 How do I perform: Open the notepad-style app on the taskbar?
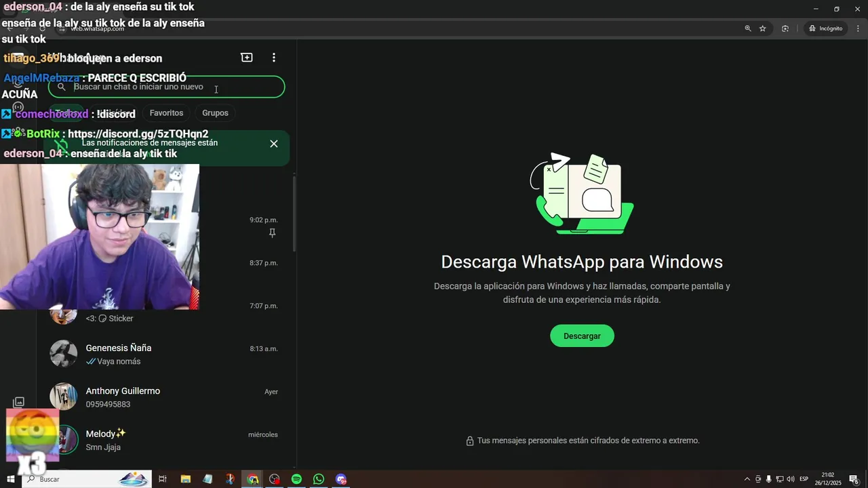208,479
